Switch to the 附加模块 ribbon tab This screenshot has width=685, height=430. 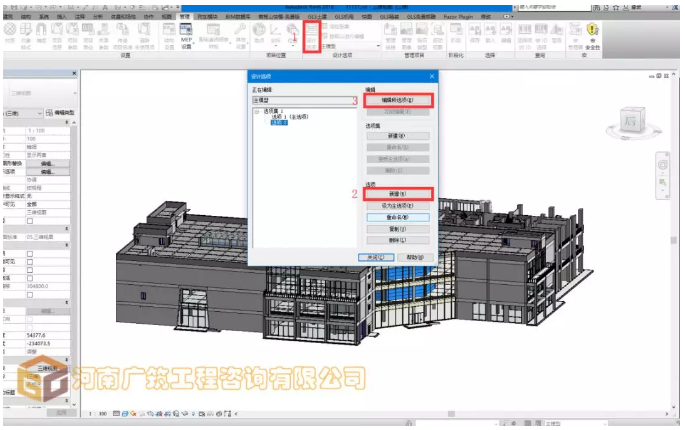tap(208, 17)
